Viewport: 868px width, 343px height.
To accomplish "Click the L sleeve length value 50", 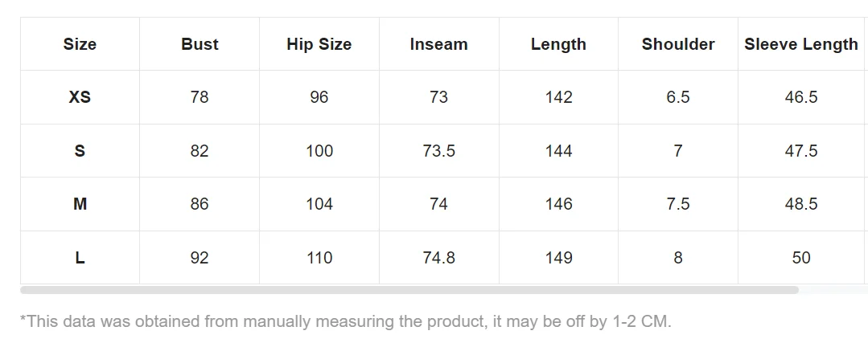I will (x=801, y=258).
